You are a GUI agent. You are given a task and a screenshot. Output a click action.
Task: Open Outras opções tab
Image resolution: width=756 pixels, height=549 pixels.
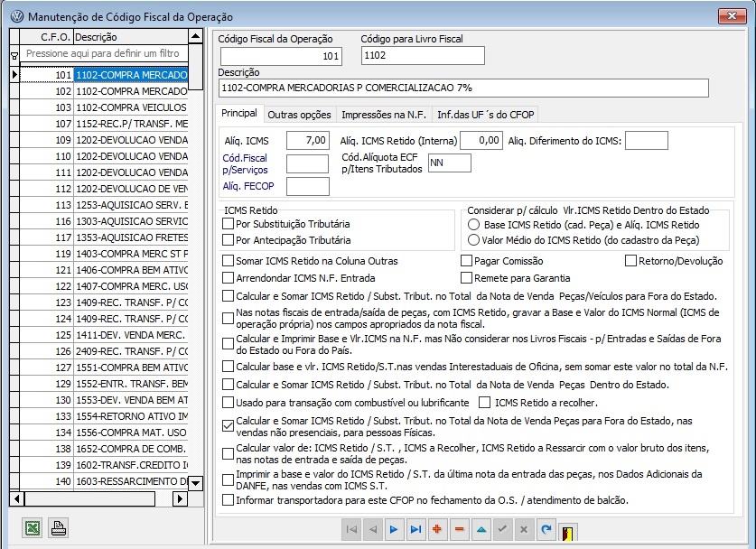coord(299,115)
